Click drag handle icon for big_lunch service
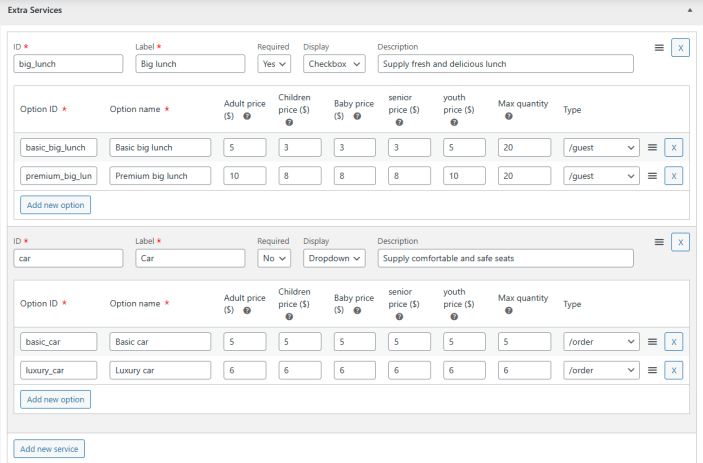The width and height of the screenshot is (703, 463). point(659,47)
